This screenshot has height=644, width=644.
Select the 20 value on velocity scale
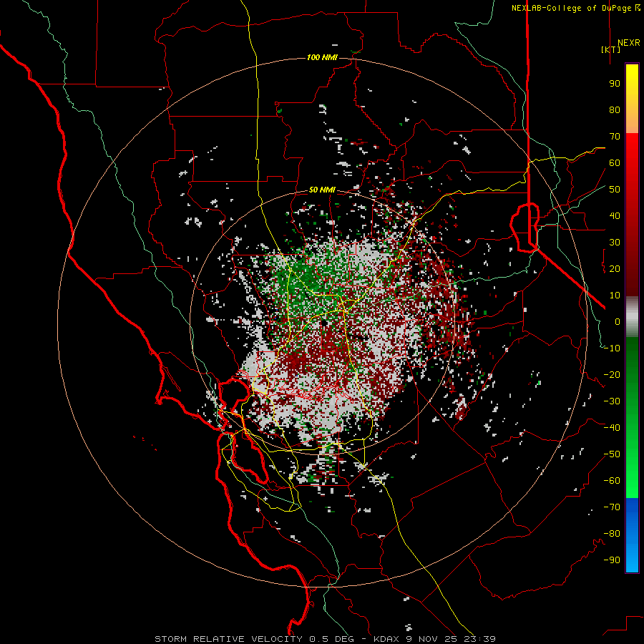coord(615,269)
